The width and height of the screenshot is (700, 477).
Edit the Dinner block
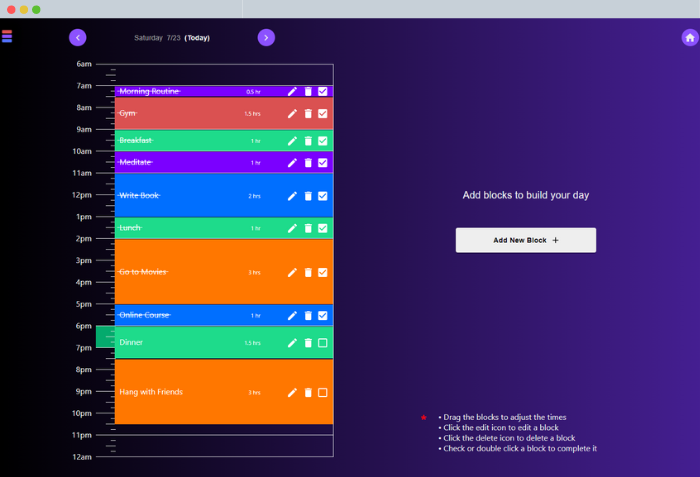(x=292, y=343)
